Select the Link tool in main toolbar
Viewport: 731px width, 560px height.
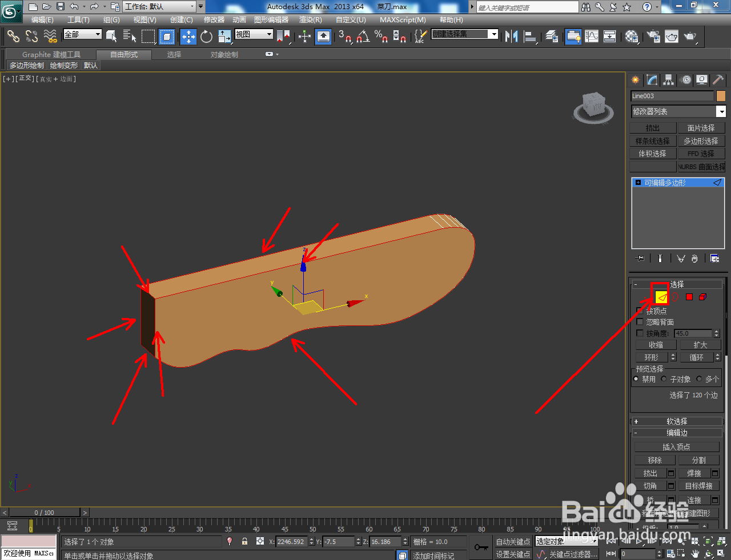point(13,37)
